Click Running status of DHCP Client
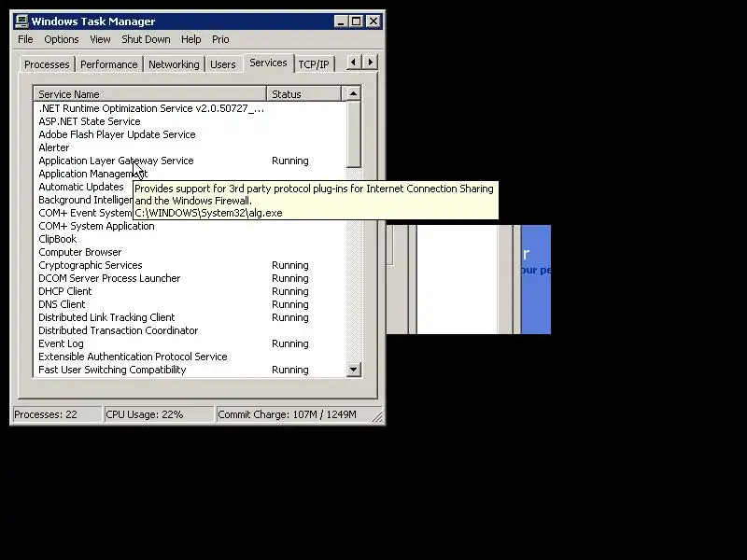747x560 pixels. (x=290, y=291)
